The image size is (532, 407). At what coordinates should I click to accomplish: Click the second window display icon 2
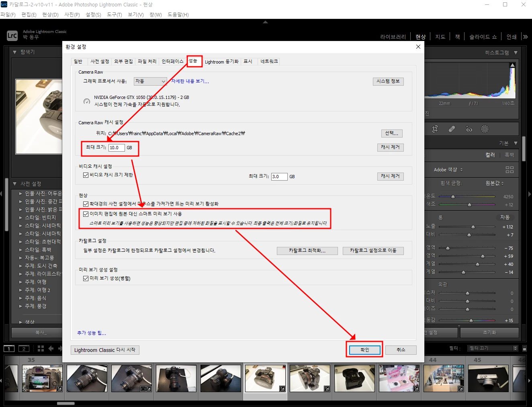pos(24,349)
